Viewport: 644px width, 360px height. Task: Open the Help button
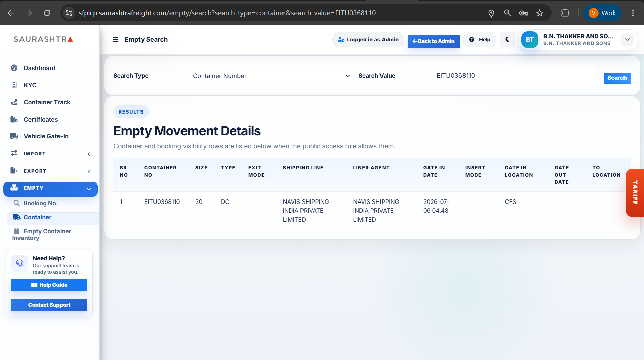[480, 40]
